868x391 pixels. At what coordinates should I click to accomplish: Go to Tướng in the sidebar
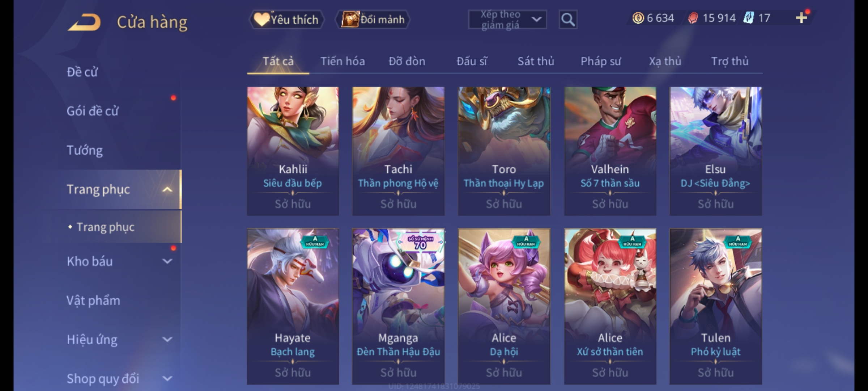[x=85, y=150]
